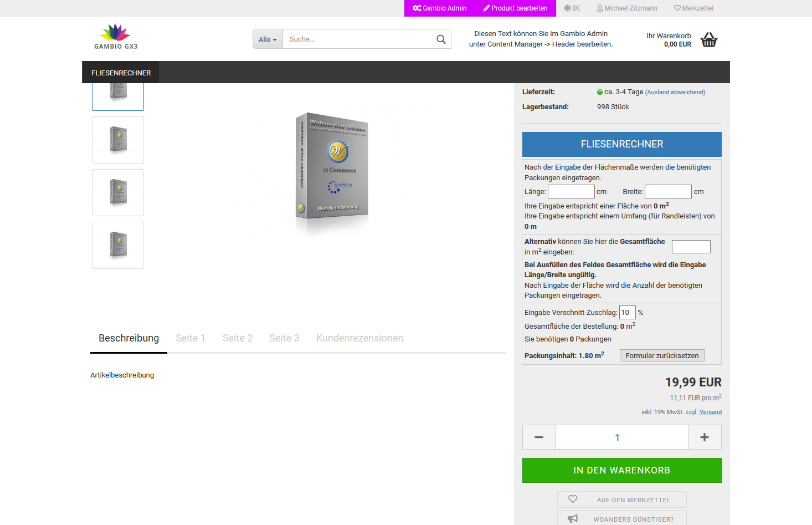This screenshot has height=525, width=812.
Task: Click the Produkt bearbeiten pencil link
Action: (x=515, y=8)
